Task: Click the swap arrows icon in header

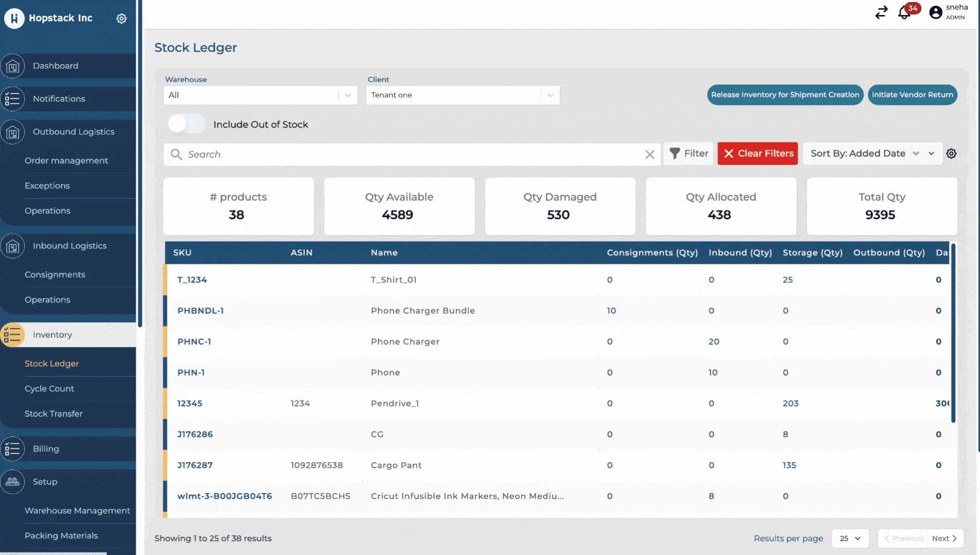Action: (881, 12)
